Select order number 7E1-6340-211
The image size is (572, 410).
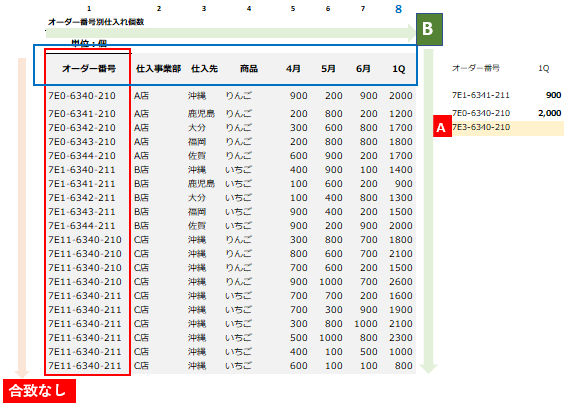[82, 170]
